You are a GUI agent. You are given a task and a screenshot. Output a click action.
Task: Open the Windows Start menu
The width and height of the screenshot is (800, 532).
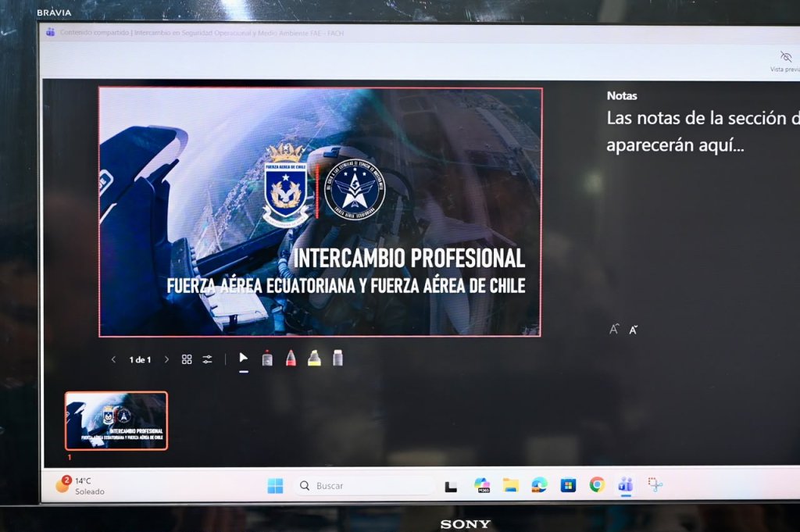click(276, 486)
